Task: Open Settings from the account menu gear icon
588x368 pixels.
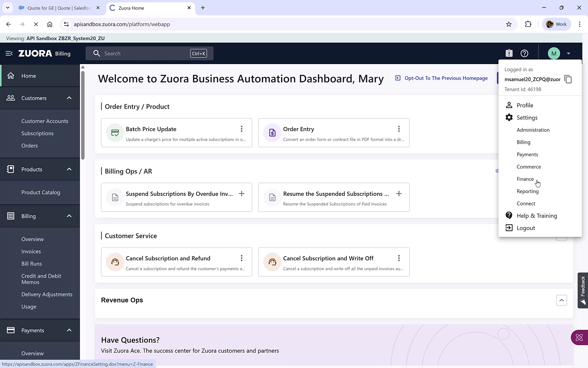Action: click(509, 117)
